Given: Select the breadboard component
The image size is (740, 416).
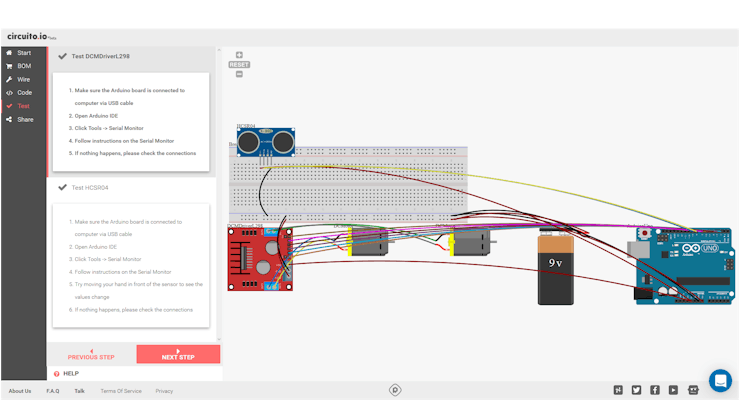Looking at the screenshot, I should 348,184.
